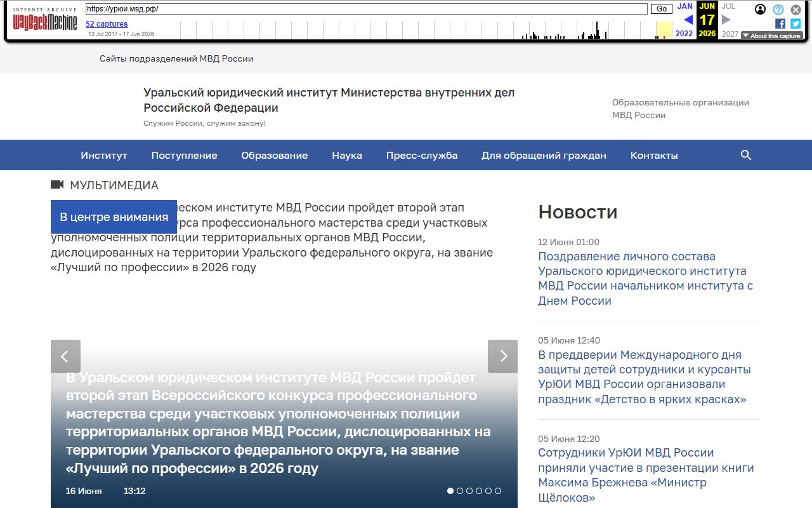Show next slide in news carousel
The image size is (812, 508).
tap(502, 356)
